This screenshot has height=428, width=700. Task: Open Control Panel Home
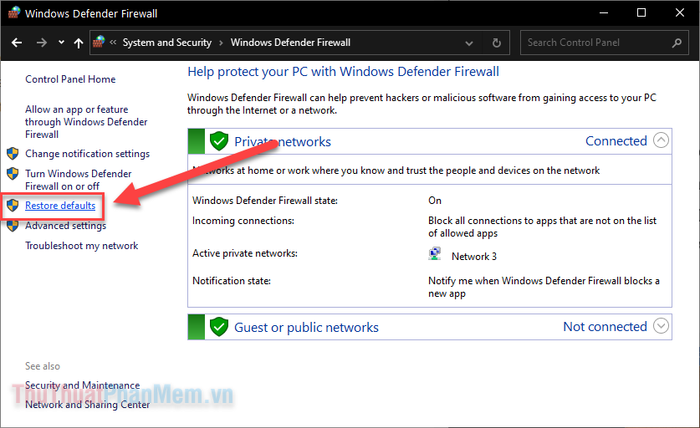pyautogui.click(x=70, y=79)
